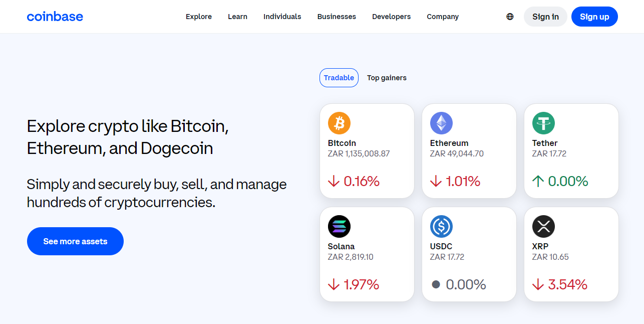Click the Tether green logo icon
Image resolution: width=644 pixels, height=324 pixels.
(x=543, y=123)
